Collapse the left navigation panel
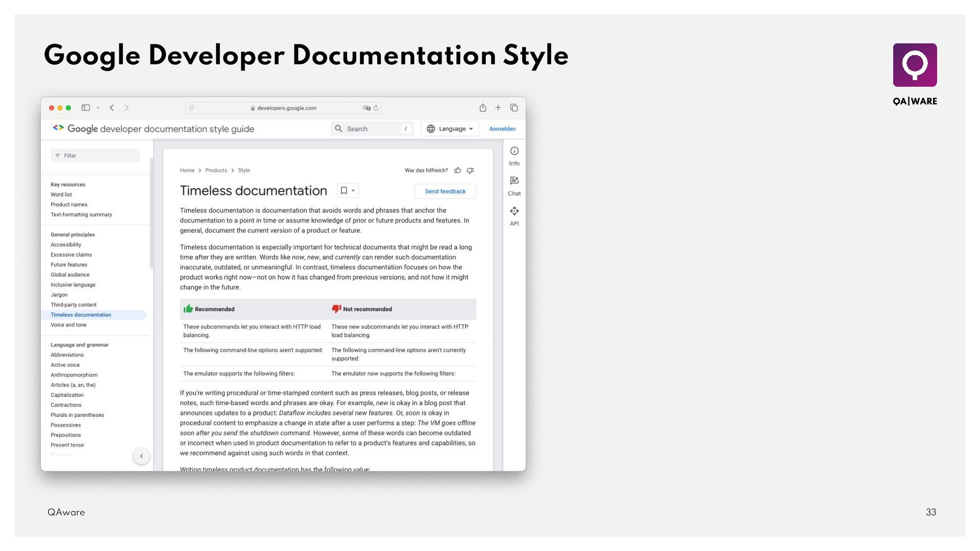This screenshot has height=551, width=980. [x=141, y=456]
